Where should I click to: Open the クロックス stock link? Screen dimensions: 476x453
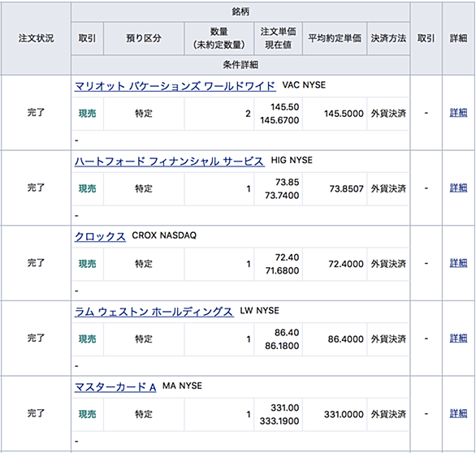click(x=100, y=236)
